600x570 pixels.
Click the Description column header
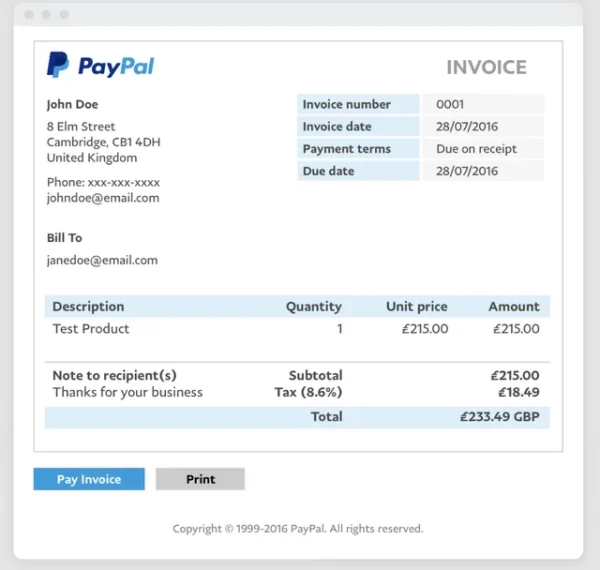pos(88,307)
